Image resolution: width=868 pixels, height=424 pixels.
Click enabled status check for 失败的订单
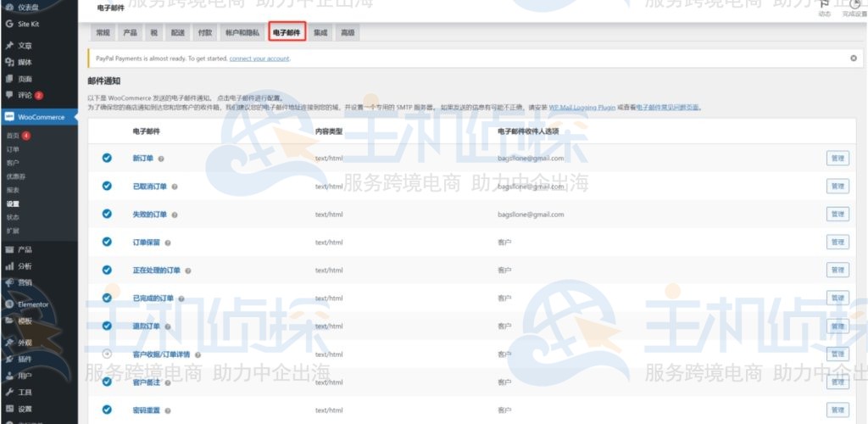tap(107, 214)
